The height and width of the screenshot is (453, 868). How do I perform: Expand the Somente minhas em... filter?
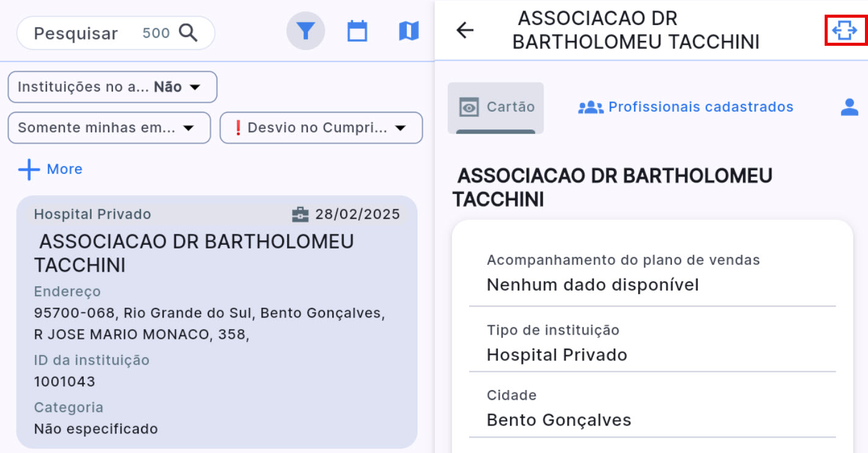109,128
